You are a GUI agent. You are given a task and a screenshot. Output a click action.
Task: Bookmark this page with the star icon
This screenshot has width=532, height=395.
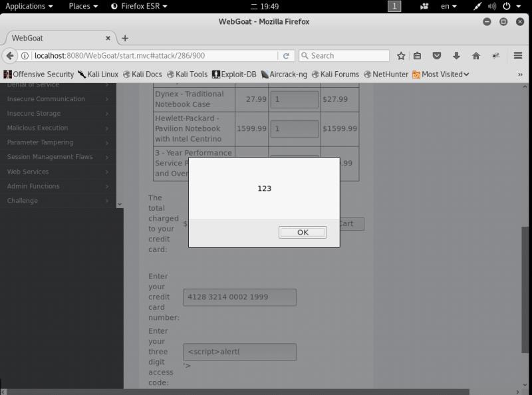pos(401,56)
